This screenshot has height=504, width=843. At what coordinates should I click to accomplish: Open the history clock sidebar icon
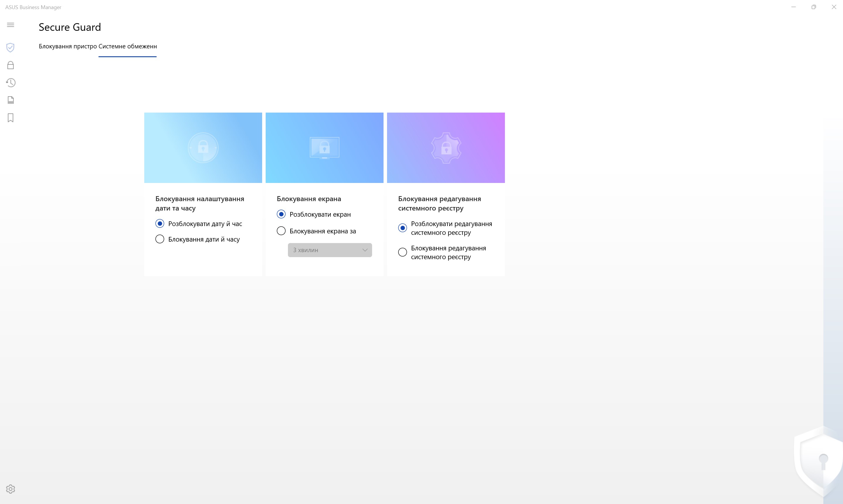click(11, 82)
